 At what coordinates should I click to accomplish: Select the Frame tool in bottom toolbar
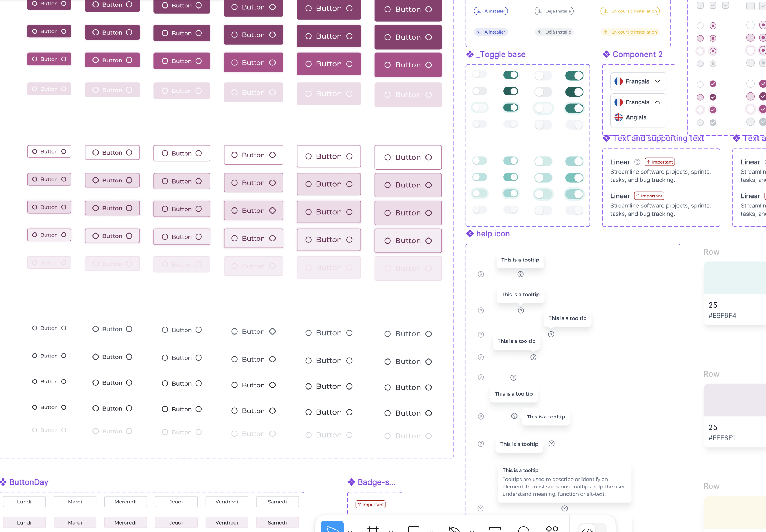(x=373, y=529)
